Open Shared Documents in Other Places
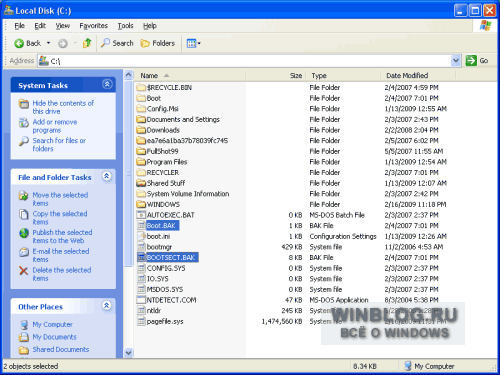 pos(61,349)
